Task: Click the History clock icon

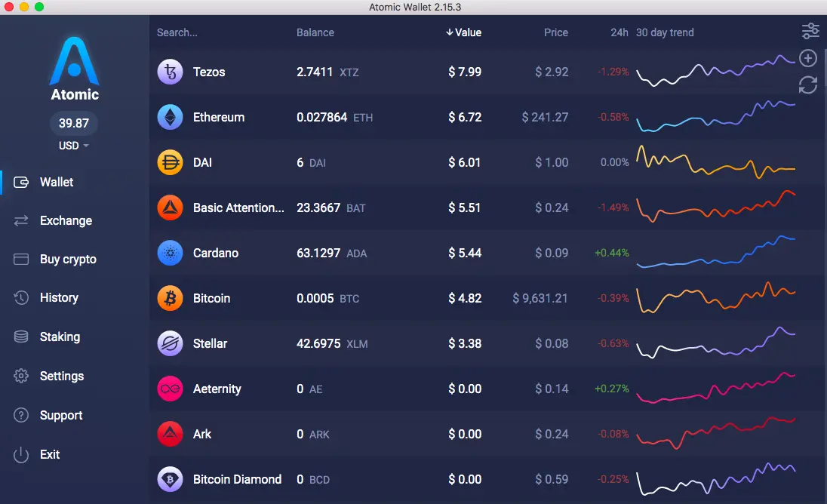Action: (x=21, y=298)
